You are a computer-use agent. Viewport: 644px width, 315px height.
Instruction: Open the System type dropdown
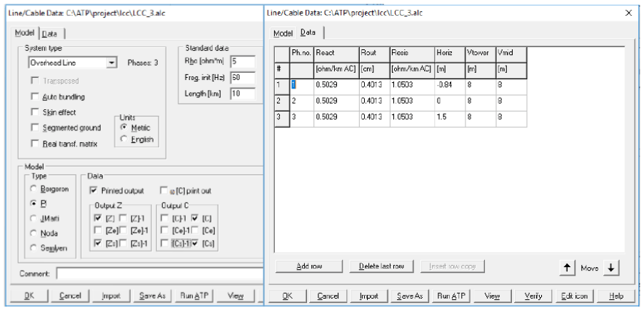click(x=111, y=63)
